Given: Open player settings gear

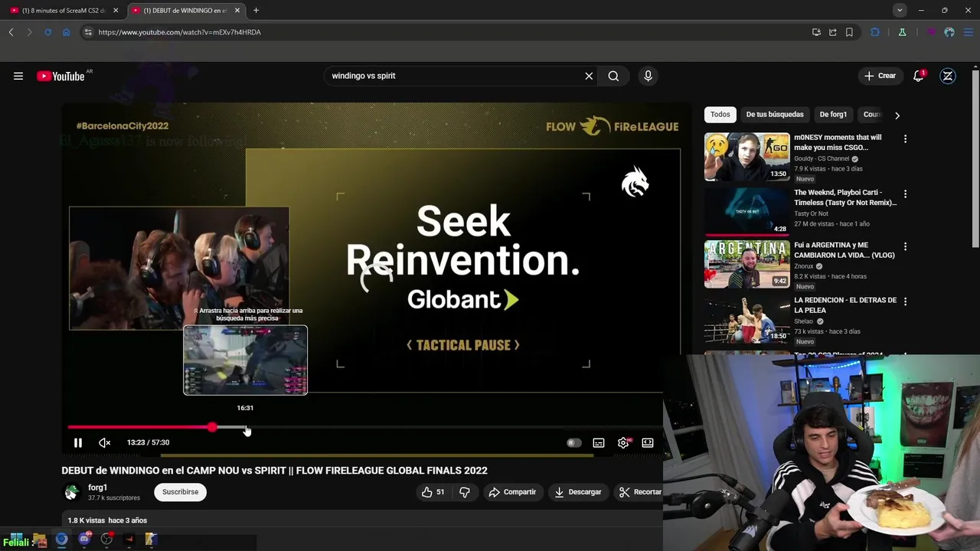Looking at the screenshot, I should pyautogui.click(x=623, y=442).
